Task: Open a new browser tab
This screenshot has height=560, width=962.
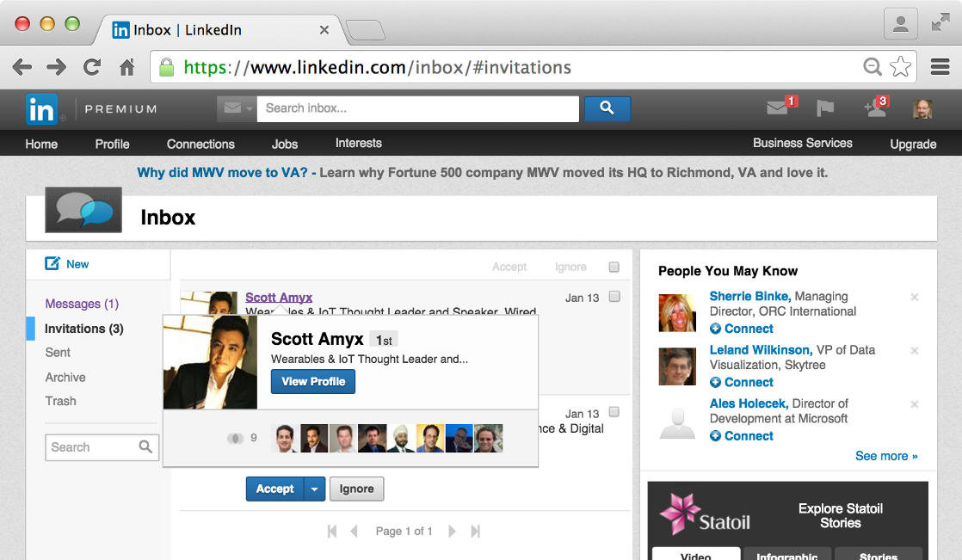Action: click(x=366, y=29)
